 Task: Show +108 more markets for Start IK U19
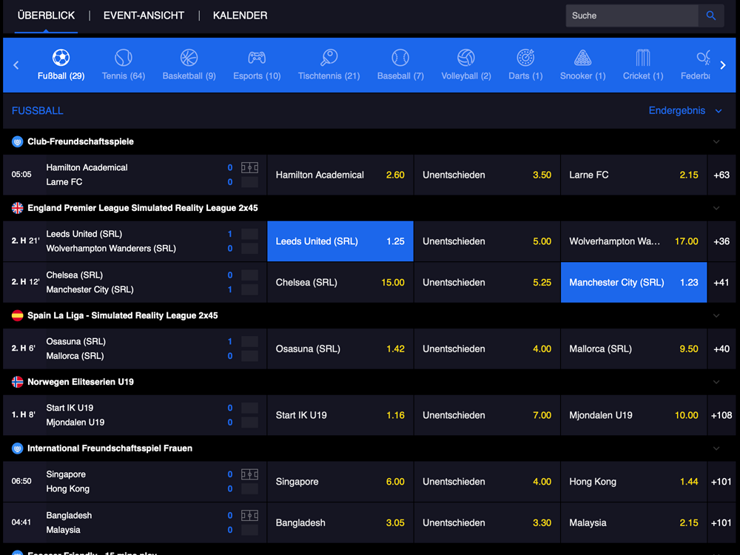pos(721,415)
